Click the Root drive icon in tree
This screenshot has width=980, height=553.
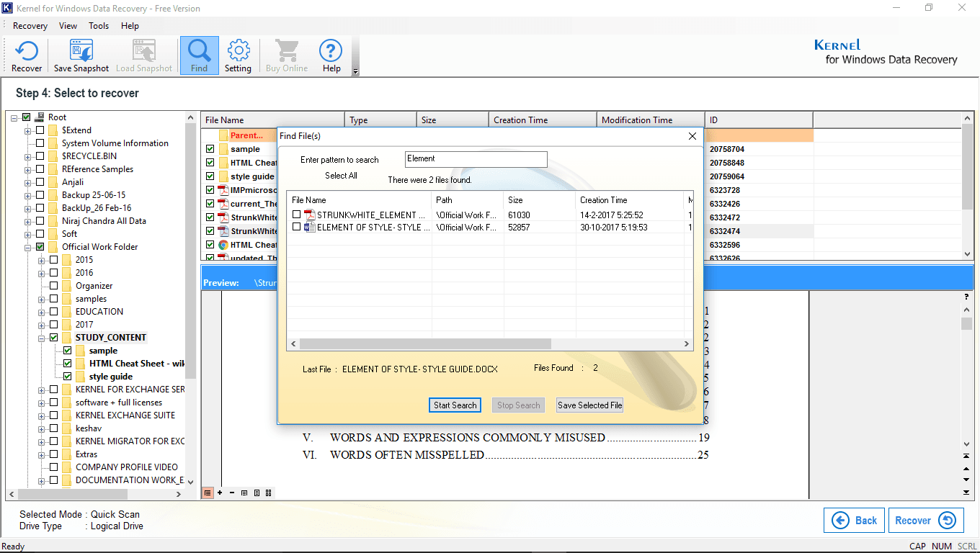[x=40, y=117]
